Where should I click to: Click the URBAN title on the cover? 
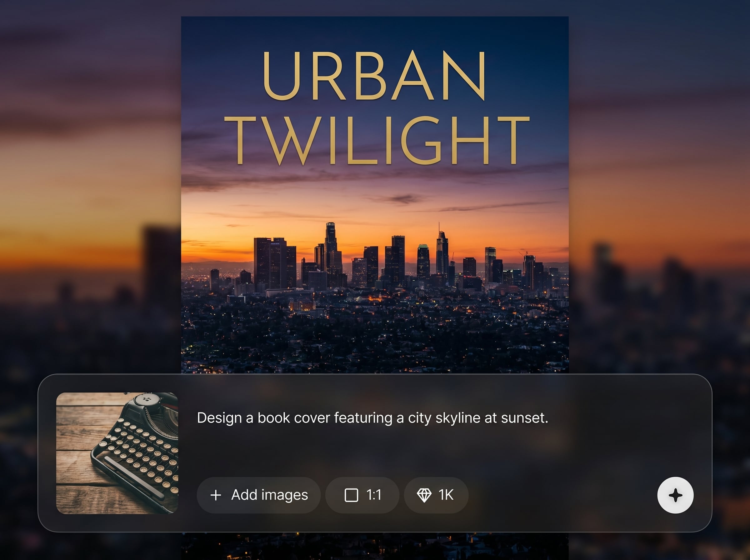point(374,76)
